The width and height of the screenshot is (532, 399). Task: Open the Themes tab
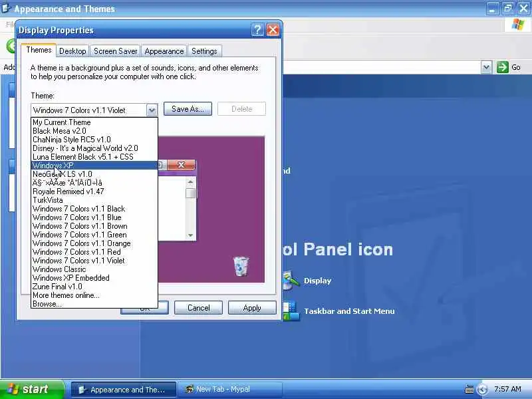39,50
